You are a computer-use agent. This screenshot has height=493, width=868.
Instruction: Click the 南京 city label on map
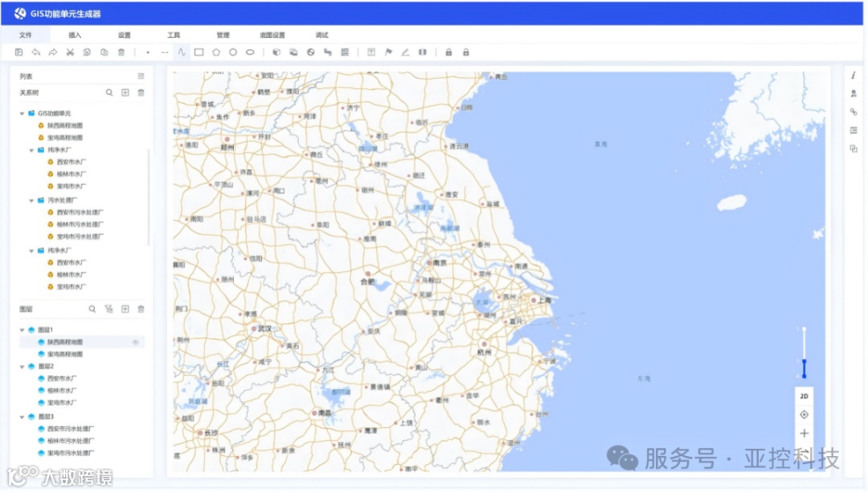440,263
